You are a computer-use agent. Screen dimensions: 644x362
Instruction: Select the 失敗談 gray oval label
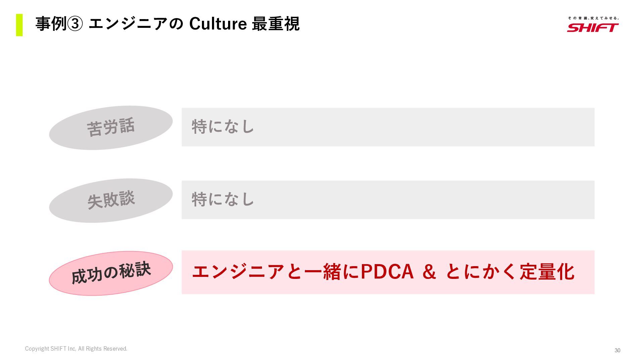tap(111, 200)
